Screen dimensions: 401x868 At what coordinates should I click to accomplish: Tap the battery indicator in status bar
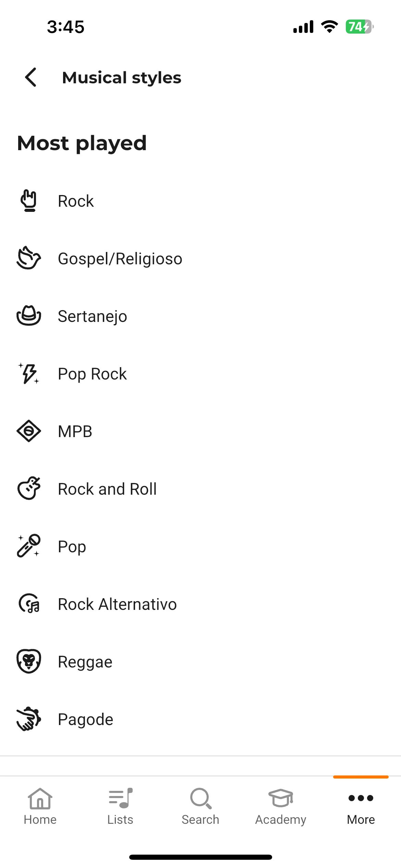(360, 26)
